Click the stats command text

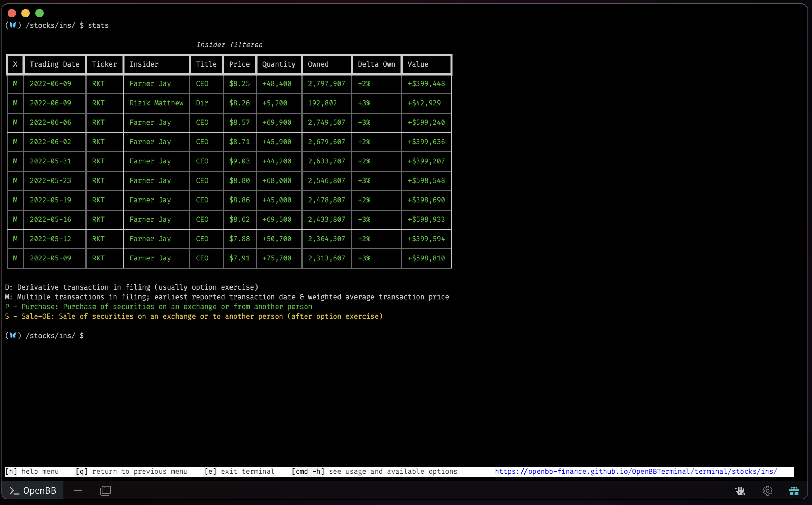click(x=98, y=25)
